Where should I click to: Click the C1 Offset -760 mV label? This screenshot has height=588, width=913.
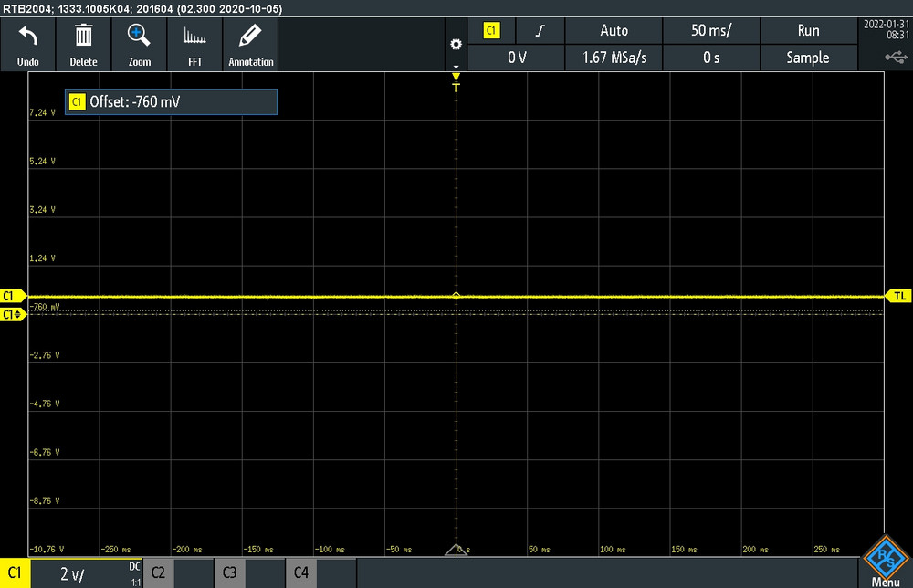tap(171, 102)
